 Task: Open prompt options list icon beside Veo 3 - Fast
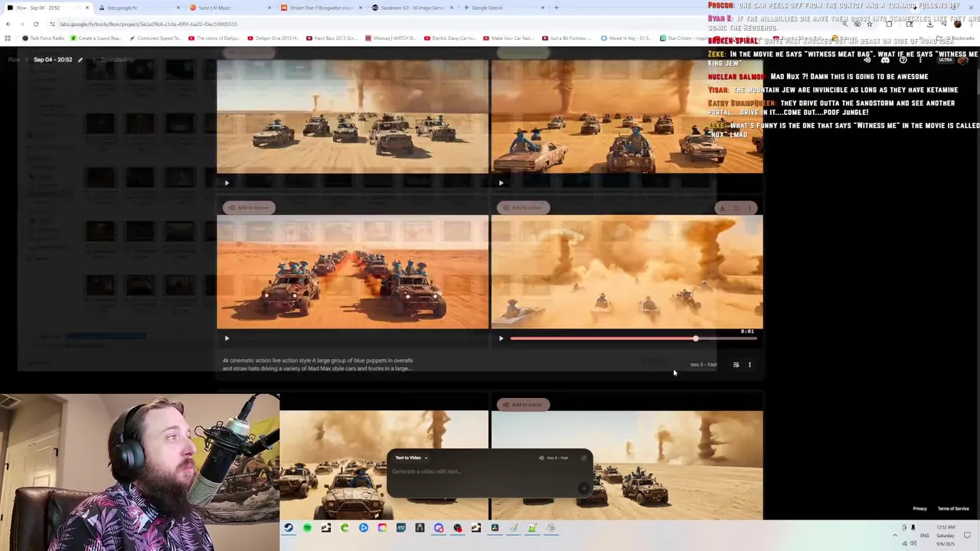[736, 365]
